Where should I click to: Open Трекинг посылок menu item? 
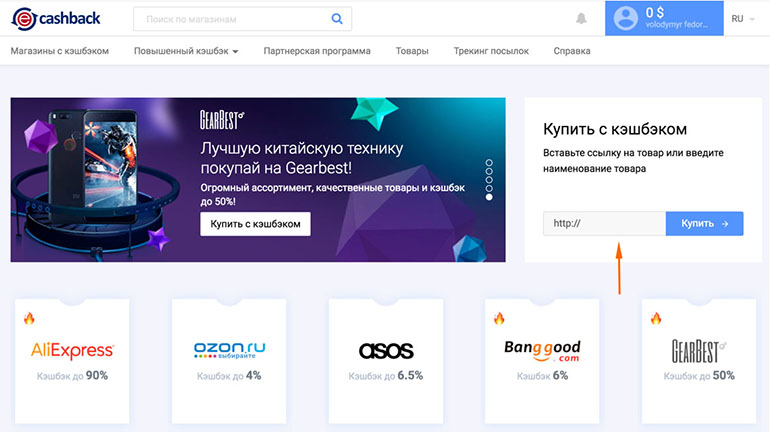[491, 51]
